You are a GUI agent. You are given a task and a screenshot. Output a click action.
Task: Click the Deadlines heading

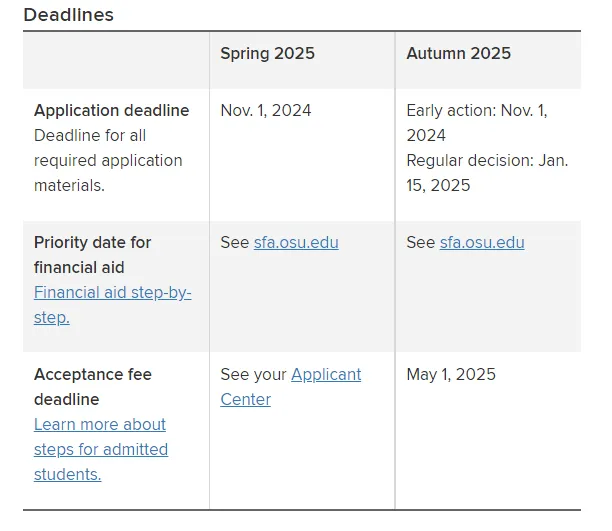coord(69,15)
